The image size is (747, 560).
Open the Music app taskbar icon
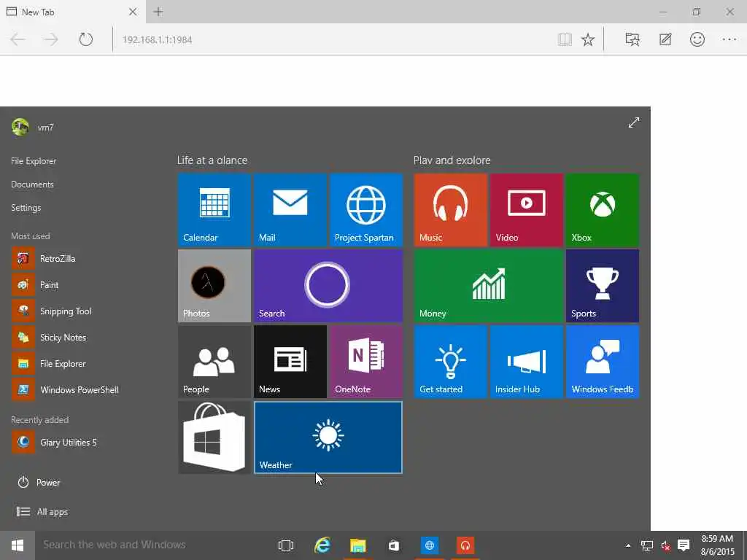(465, 545)
